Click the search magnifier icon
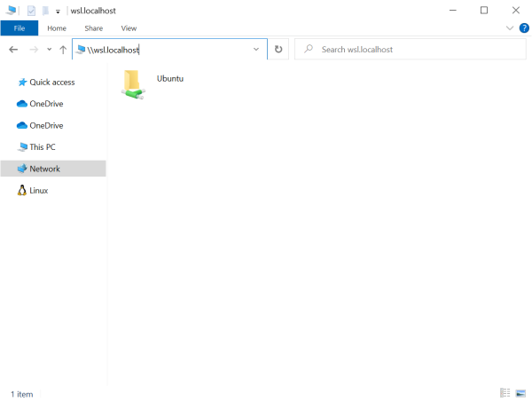 [x=309, y=49]
